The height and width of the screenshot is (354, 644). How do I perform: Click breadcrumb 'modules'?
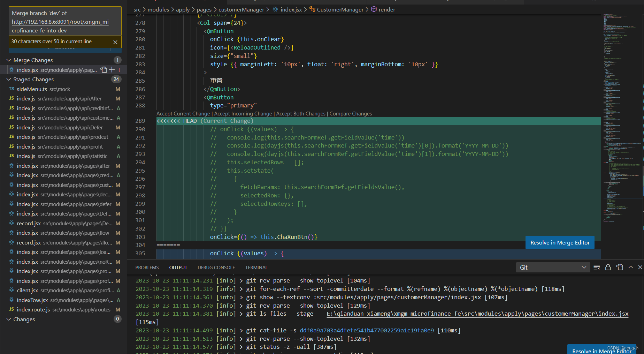click(158, 9)
